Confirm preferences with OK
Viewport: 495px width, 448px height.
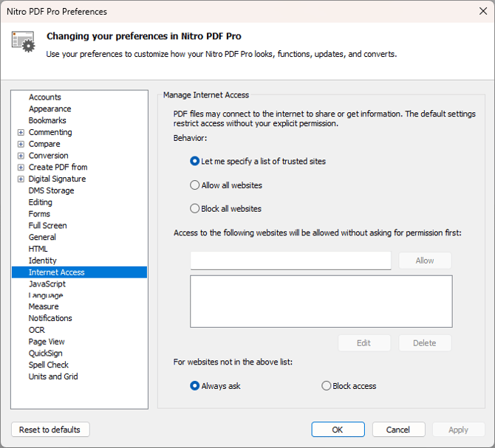click(338, 430)
